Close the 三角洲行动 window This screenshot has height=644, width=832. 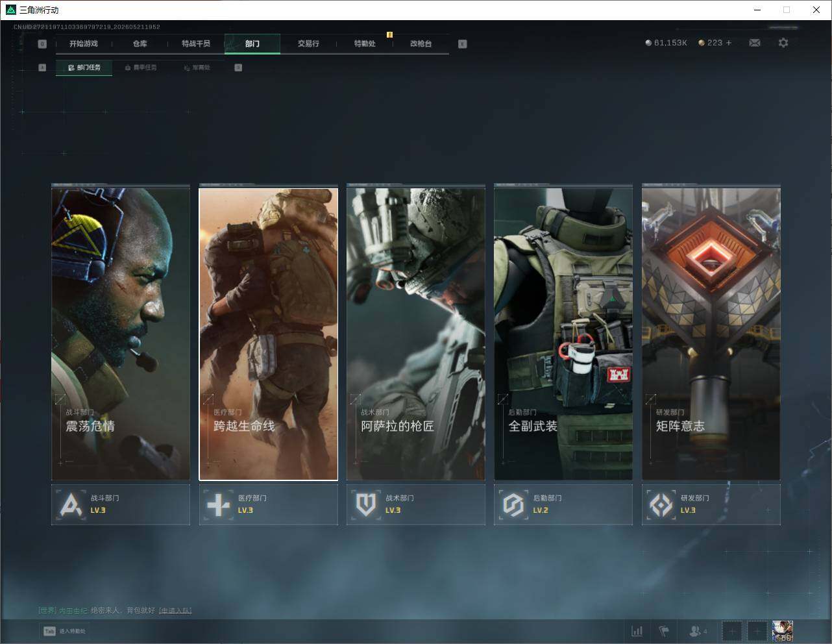816,10
